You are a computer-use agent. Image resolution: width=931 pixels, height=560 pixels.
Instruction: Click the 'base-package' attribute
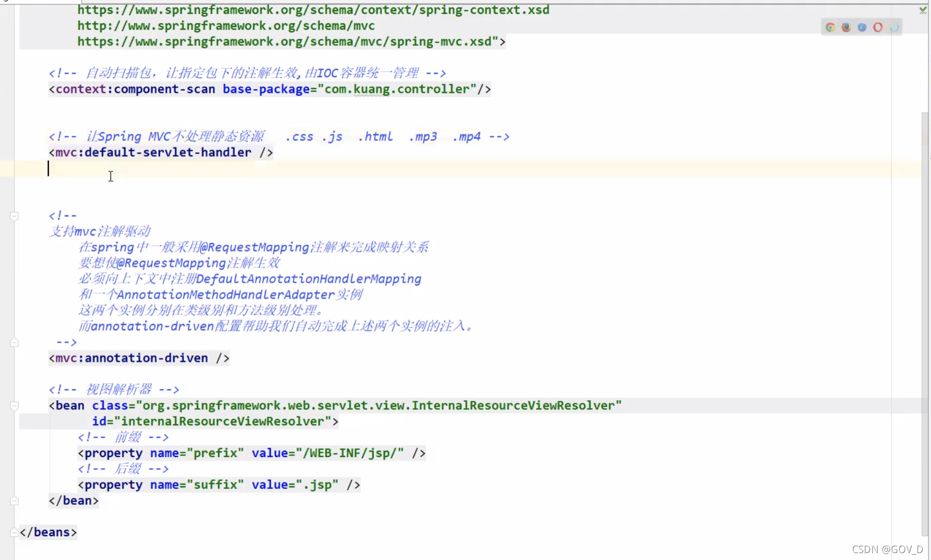266,89
